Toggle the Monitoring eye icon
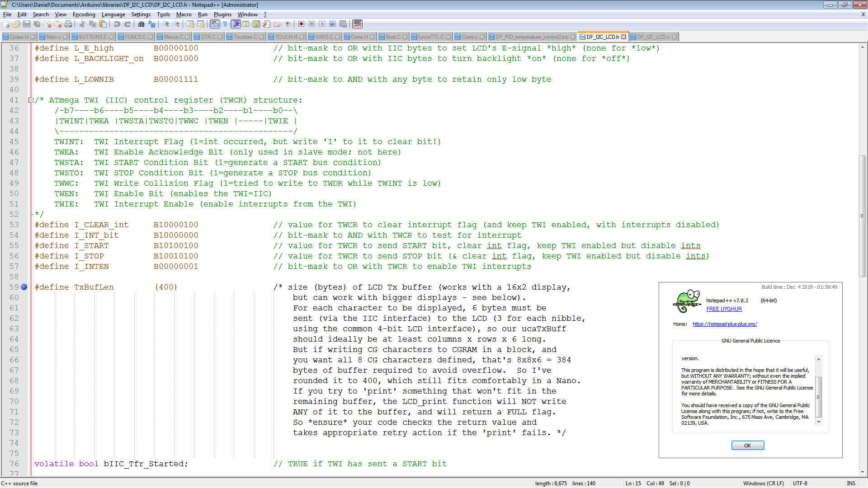 288,24
